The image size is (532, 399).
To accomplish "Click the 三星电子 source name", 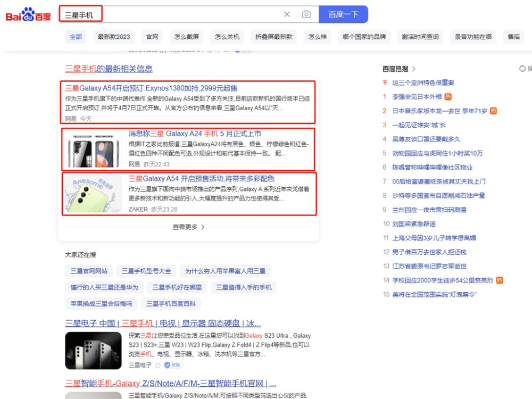I will pyautogui.click(x=140, y=365).
